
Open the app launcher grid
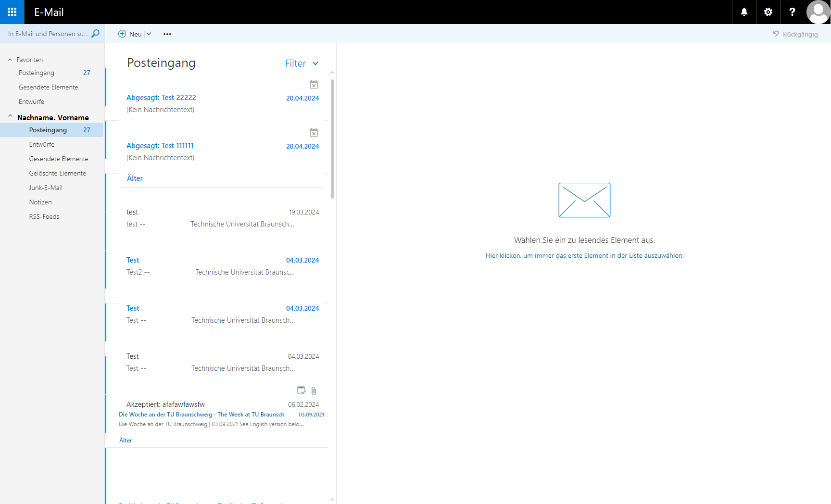[12, 12]
